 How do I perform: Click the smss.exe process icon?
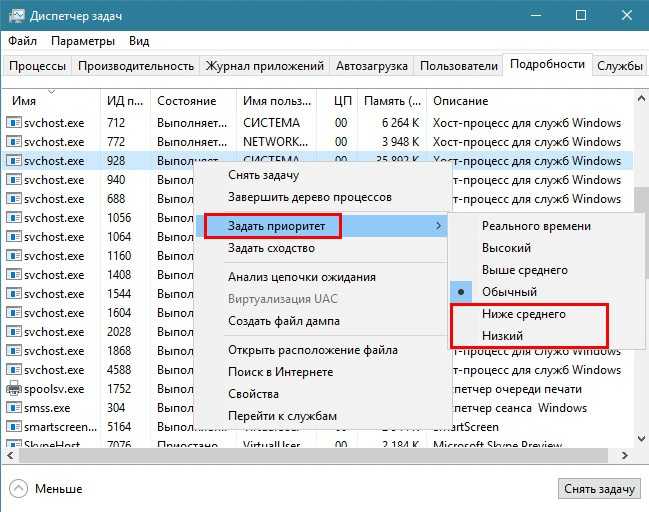[14, 408]
